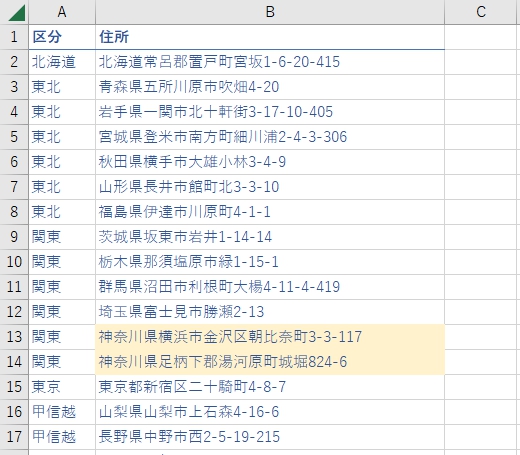520x455 pixels.
Task: Select highlighted address 神奈川県足柄下郡湯河原町城堀824-6
Action: (270, 362)
